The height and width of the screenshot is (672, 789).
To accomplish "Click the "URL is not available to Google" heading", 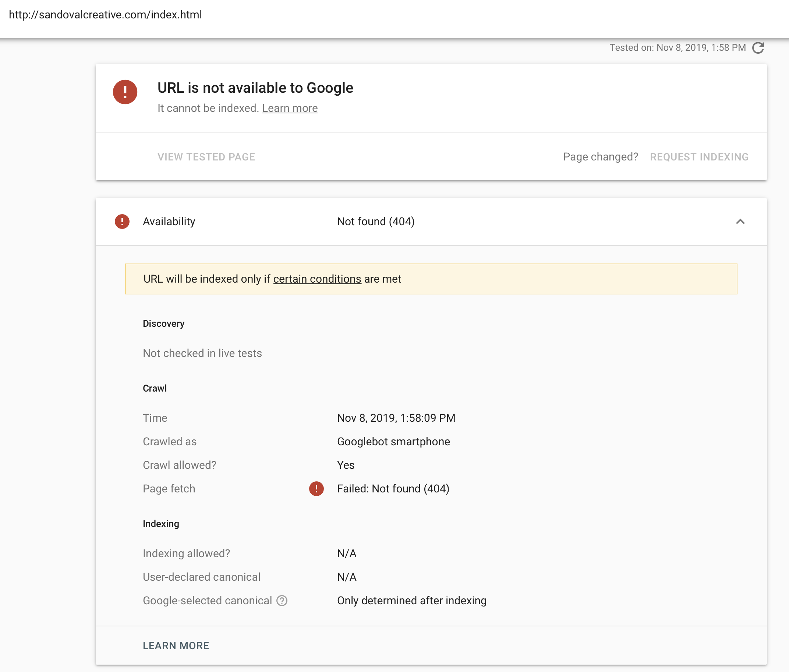I will pos(255,88).
